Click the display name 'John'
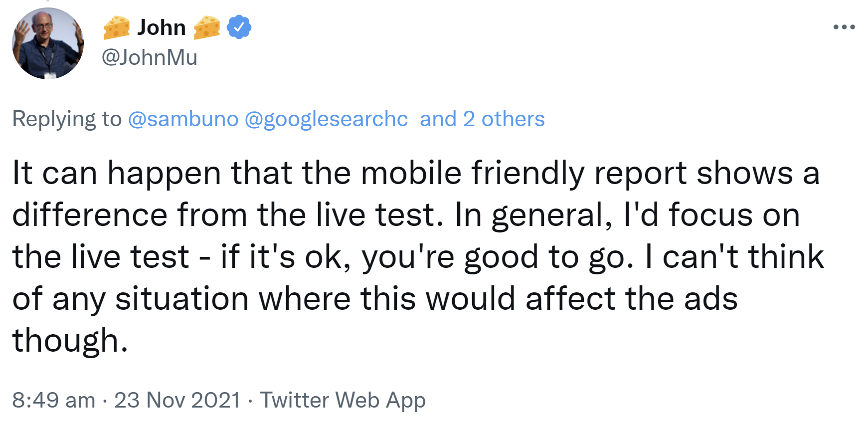 coord(161,27)
